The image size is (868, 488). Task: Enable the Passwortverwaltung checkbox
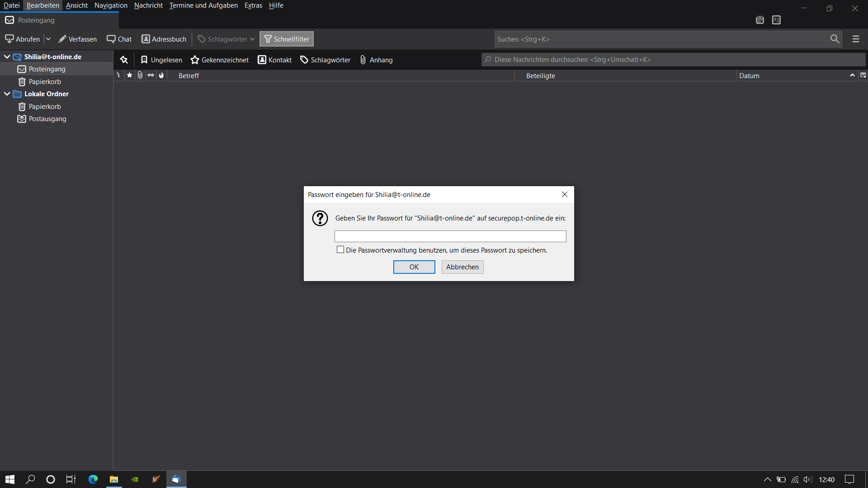point(340,250)
